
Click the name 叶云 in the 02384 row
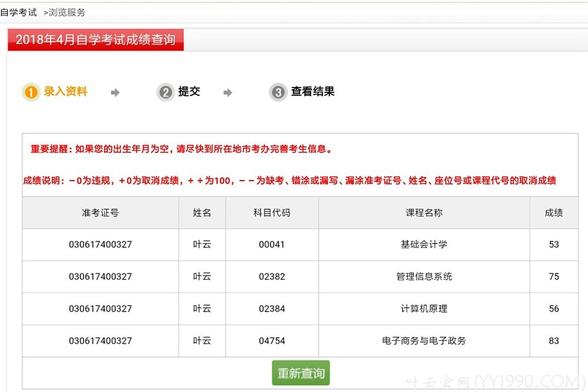(x=202, y=309)
